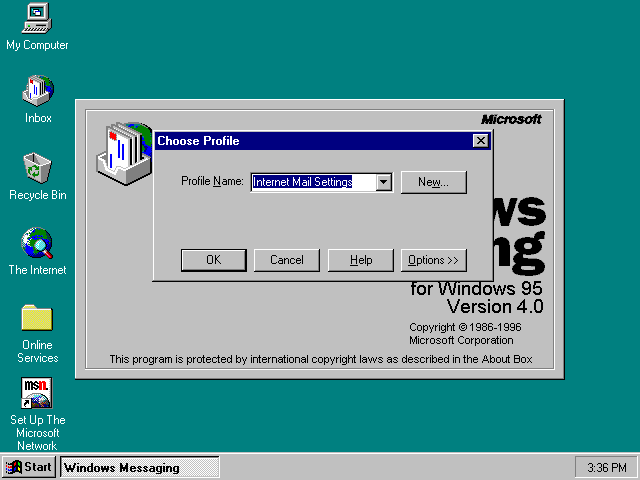The height and width of the screenshot is (480, 640).
Task: Click the Copyright 1986-1996 text
Action: 465,327
